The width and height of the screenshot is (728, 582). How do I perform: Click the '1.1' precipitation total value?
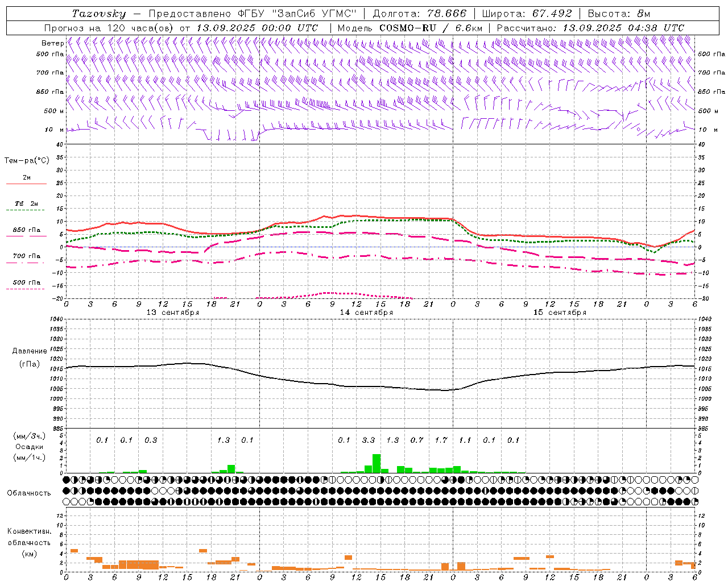click(465, 440)
